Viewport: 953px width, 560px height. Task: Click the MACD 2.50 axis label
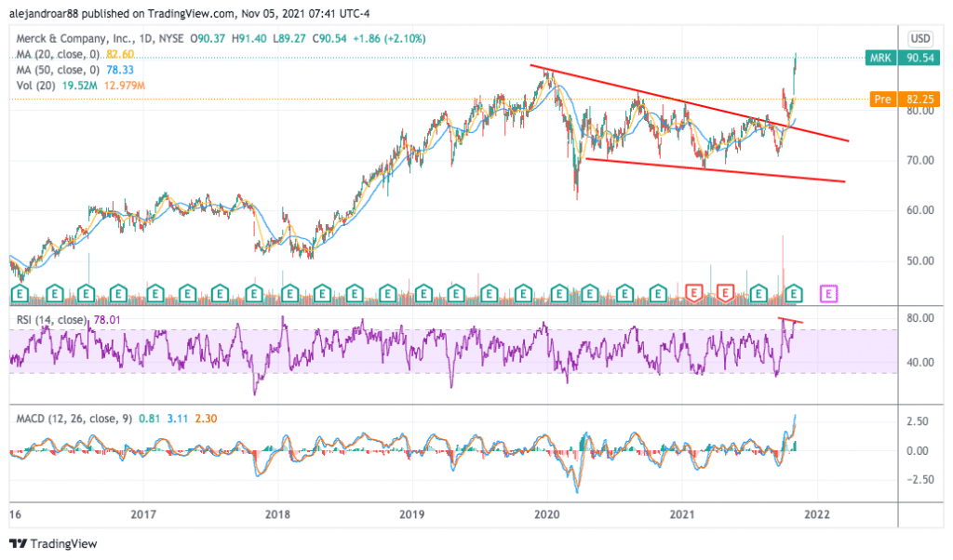coord(918,421)
